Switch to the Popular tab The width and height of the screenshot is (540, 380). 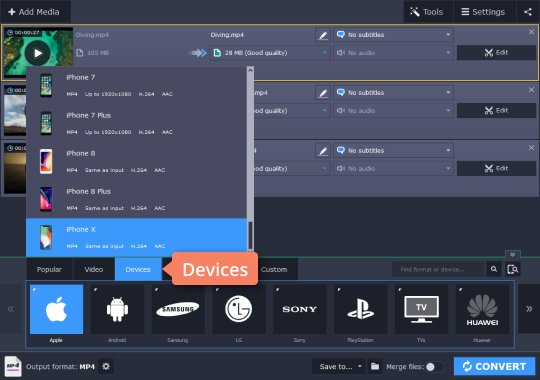point(49,269)
